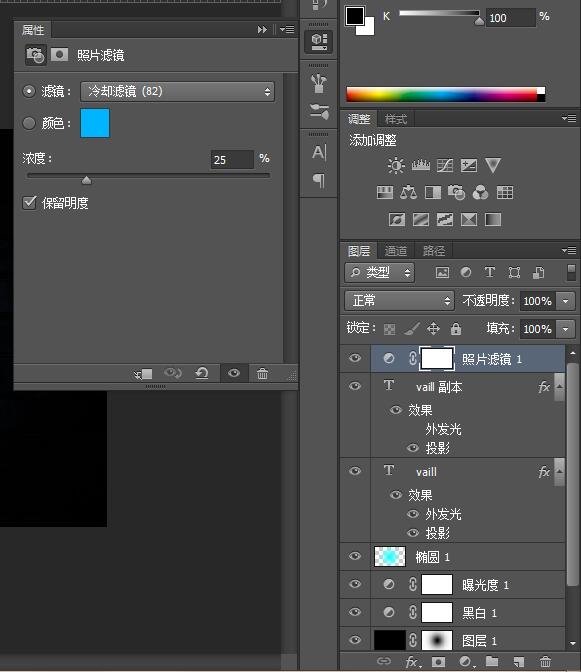Add a Color Balance adjustment
Screen dimensions: 581x672
(408, 192)
